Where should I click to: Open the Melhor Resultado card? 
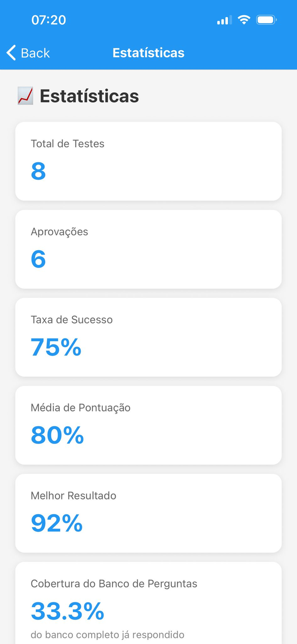(148, 513)
